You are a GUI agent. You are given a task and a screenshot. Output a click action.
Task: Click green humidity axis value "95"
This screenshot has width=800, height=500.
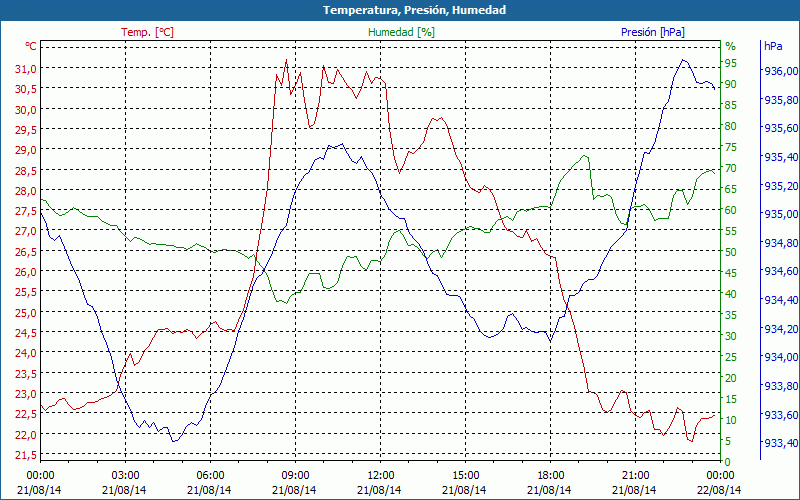point(731,63)
